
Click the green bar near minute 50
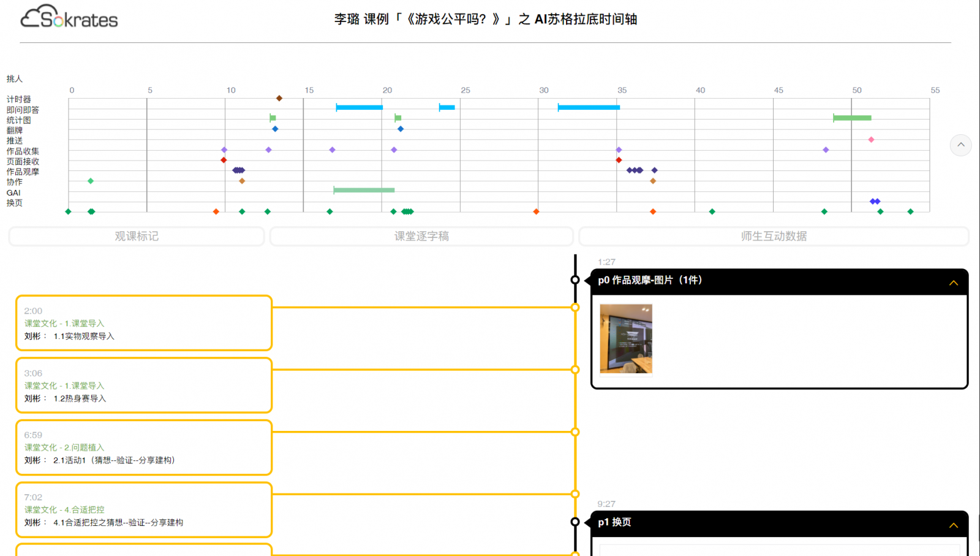(x=852, y=118)
